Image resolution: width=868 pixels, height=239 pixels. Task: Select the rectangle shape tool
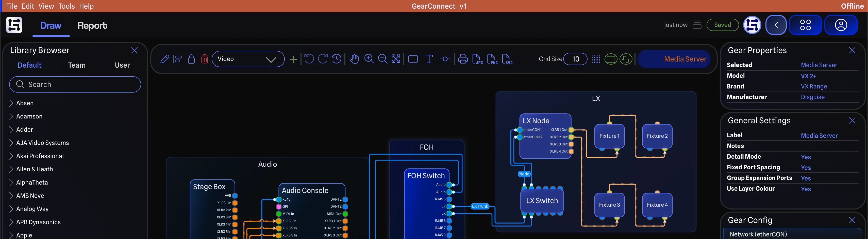(413, 59)
